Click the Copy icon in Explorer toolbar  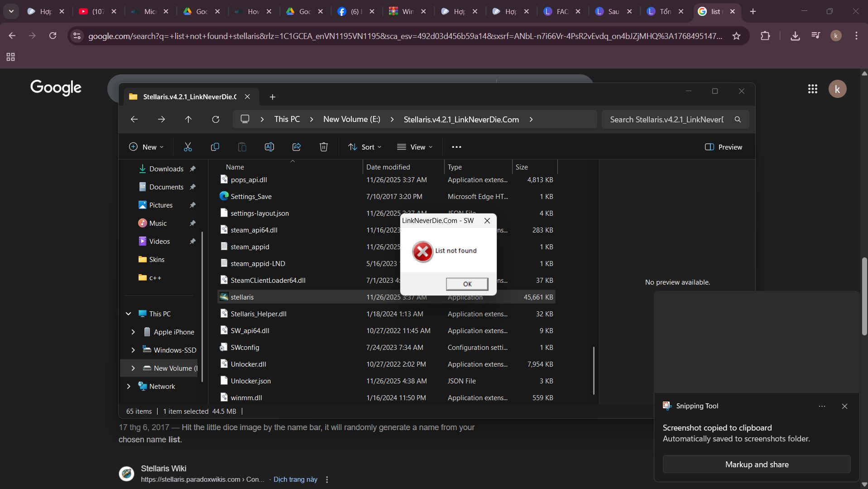(215, 147)
